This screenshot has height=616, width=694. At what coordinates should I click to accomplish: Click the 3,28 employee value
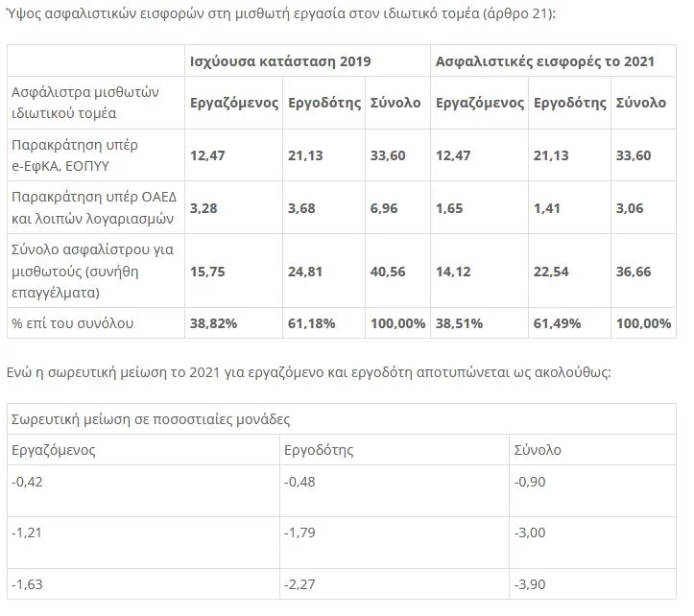pos(205,207)
